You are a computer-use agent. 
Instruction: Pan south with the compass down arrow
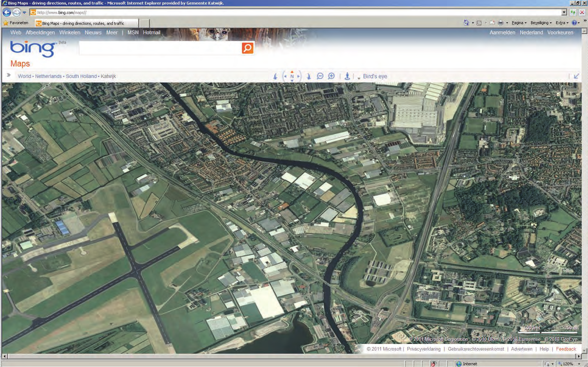point(292,81)
